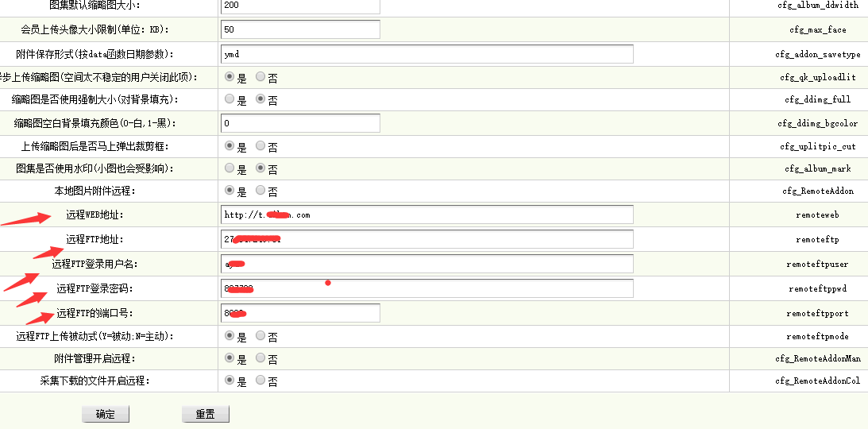Image resolution: width=868 pixels, height=429 pixels.
Task: Select 否 for 本地图片附件远程
Action: coord(260,190)
